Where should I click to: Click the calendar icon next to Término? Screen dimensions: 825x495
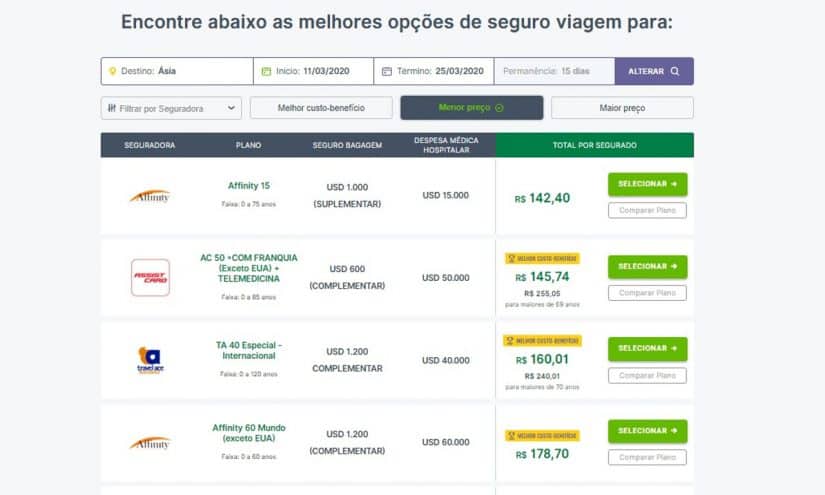coord(387,71)
